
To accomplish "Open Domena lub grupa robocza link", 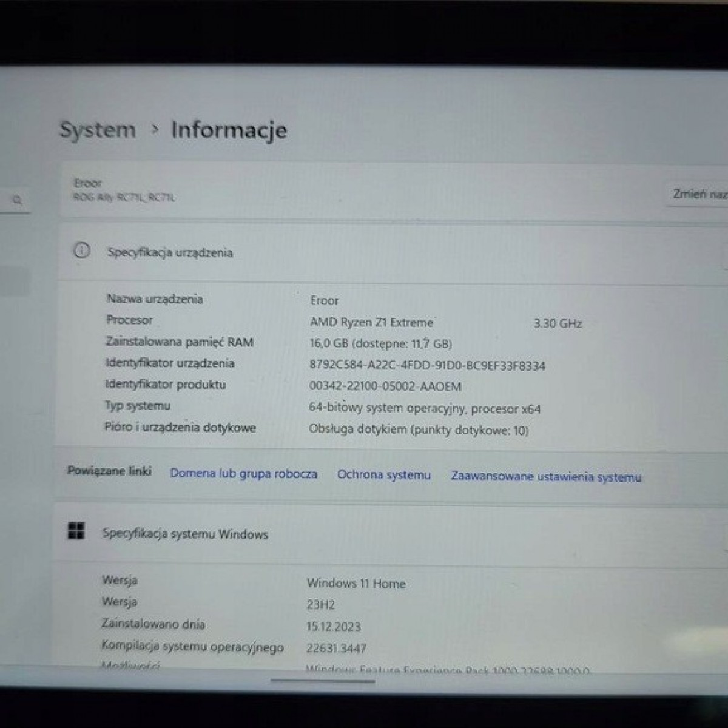I will pyautogui.click(x=243, y=474).
